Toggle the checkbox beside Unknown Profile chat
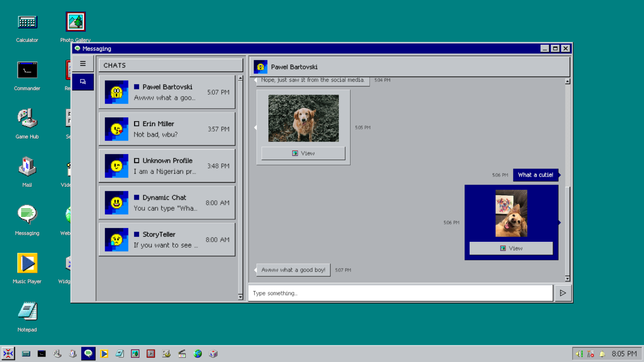 (137, 160)
